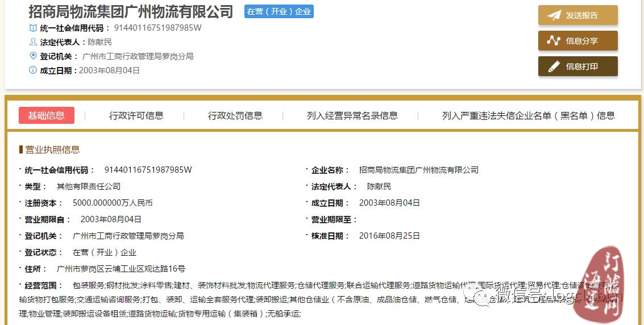Click the 发送报告 send report button
This screenshot has height=325, width=644.
click(578, 15)
